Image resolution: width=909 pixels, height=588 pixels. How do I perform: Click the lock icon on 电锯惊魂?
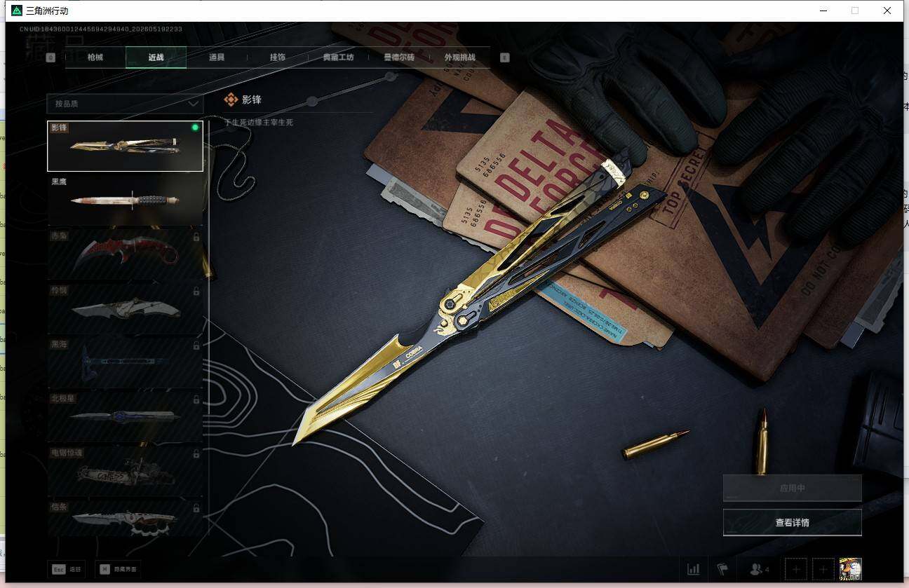[196, 453]
